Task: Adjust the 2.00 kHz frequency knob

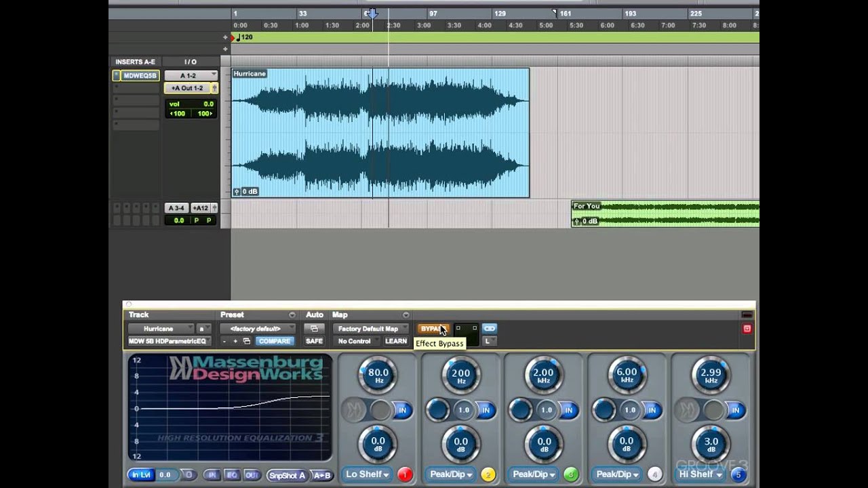Action: pyautogui.click(x=544, y=375)
